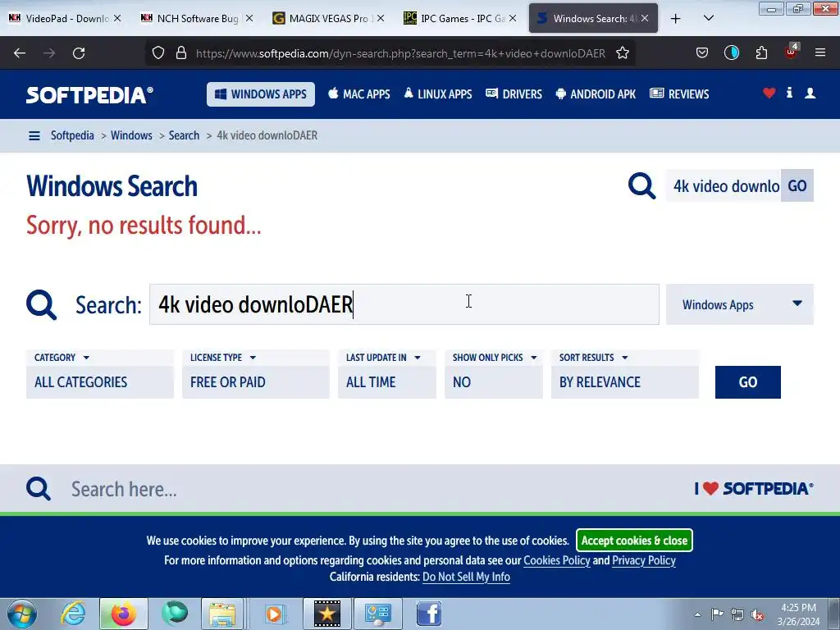Open Firefox application hamburger menu
The width and height of the screenshot is (840, 630).
coord(820,53)
